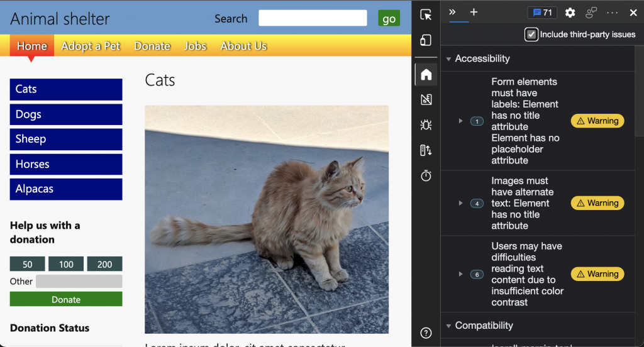Screen dimensions: 644x347
Task: Open the Dogs sidebar link
Action: [66, 114]
